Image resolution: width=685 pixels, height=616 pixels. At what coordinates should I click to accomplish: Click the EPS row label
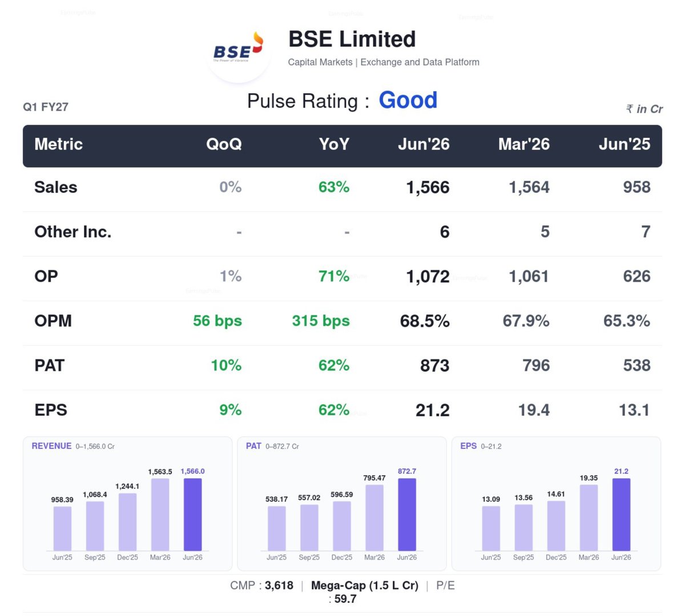point(51,410)
